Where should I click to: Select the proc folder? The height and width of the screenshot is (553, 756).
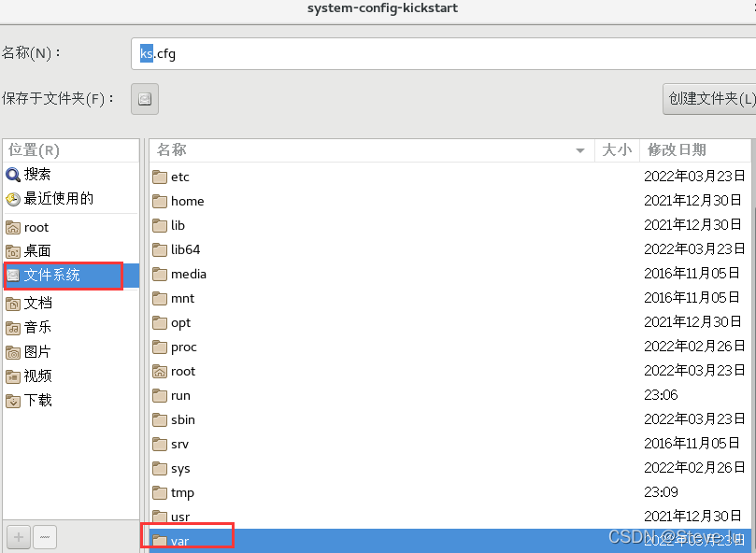click(x=449, y=347)
